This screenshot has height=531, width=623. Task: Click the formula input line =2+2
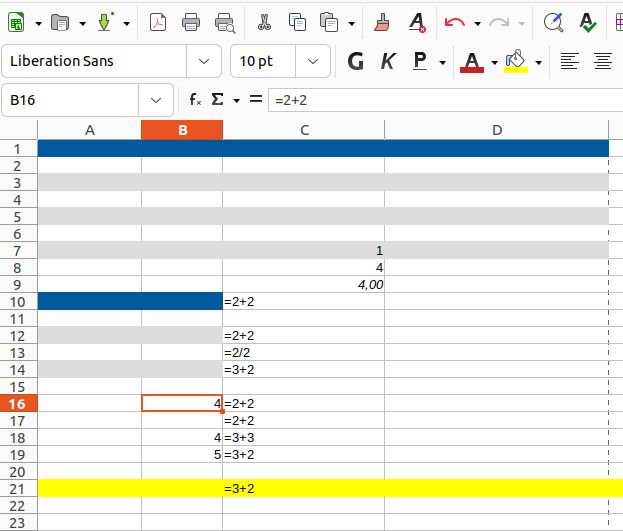(x=445, y=100)
